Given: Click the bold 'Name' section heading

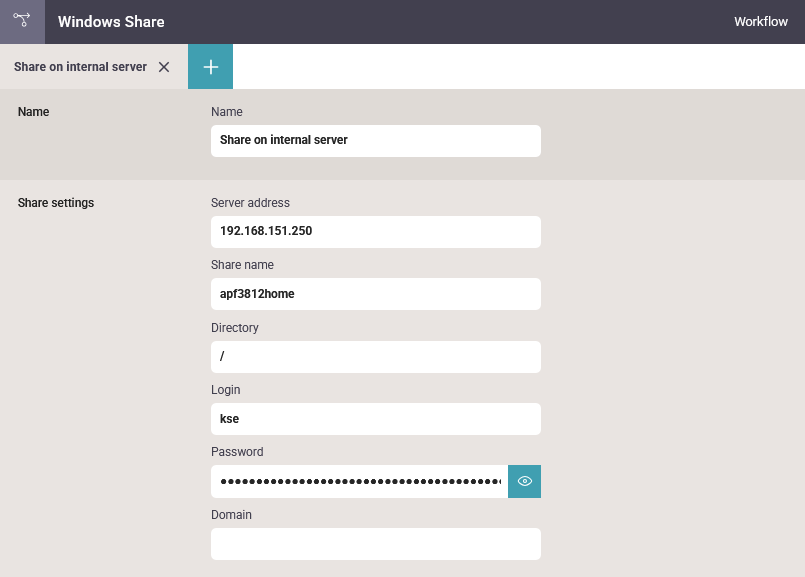Looking at the screenshot, I should pos(34,112).
